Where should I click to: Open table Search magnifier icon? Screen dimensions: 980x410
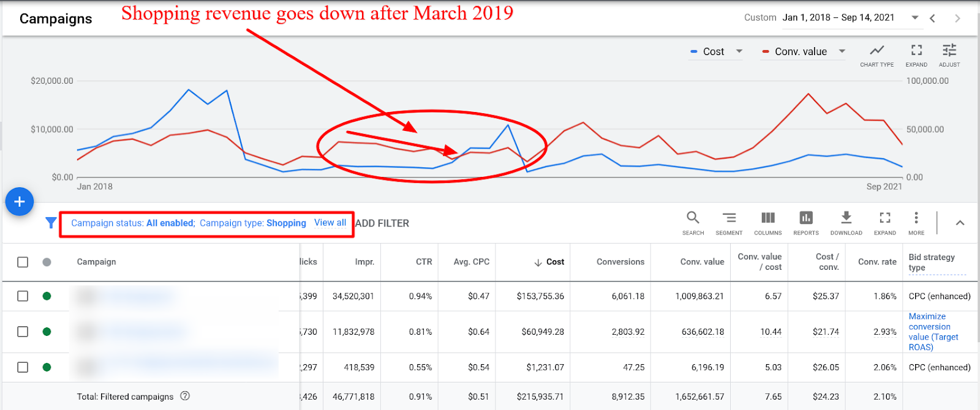[x=693, y=218]
